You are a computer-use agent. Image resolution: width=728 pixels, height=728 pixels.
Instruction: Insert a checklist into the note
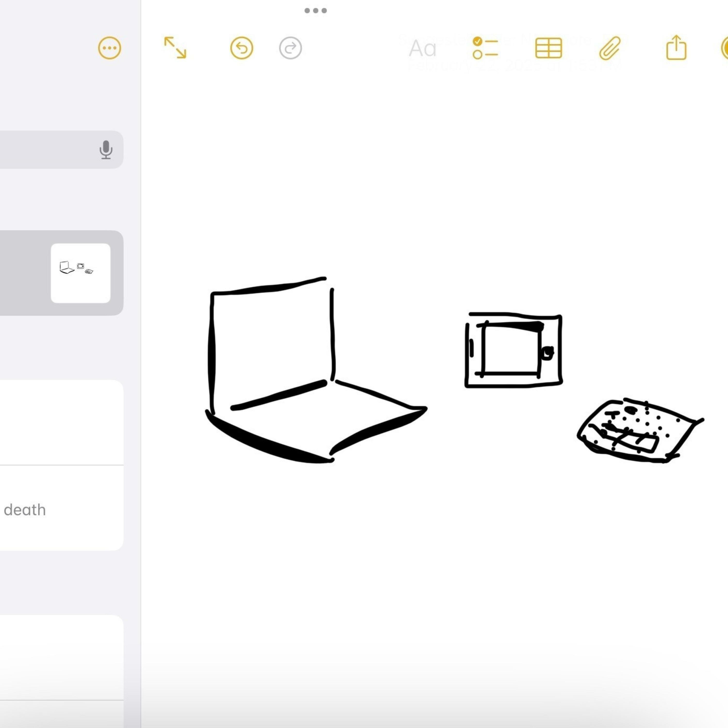click(x=485, y=48)
